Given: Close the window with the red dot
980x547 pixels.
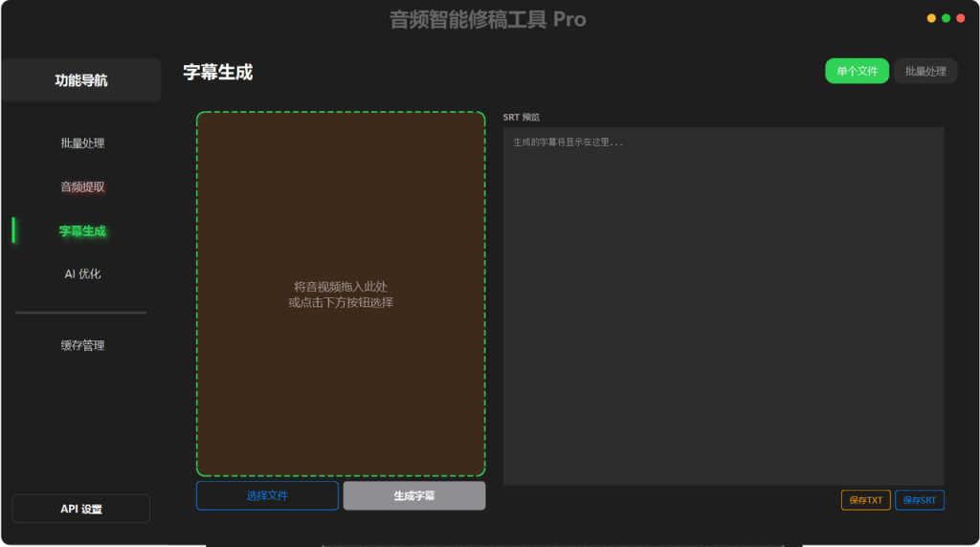Looking at the screenshot, I should pyautogui.click(x=961, y=18).
